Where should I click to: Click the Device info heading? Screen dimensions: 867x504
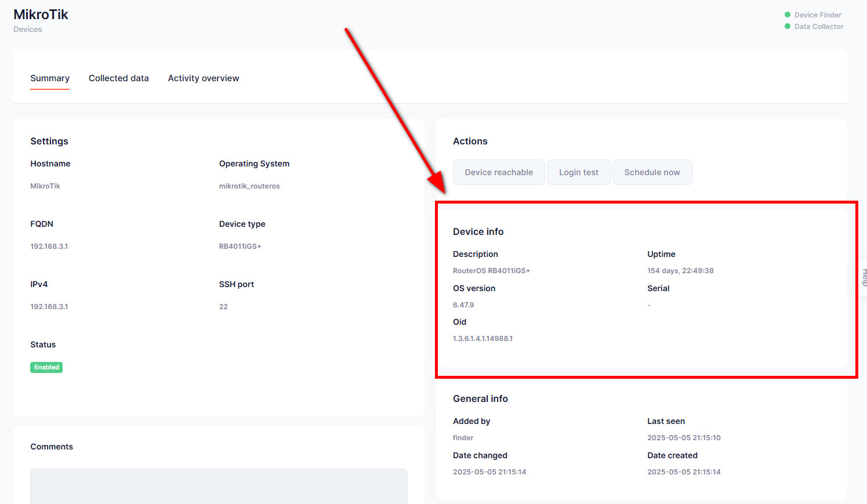pyautogui.click(x=478, y=231)
